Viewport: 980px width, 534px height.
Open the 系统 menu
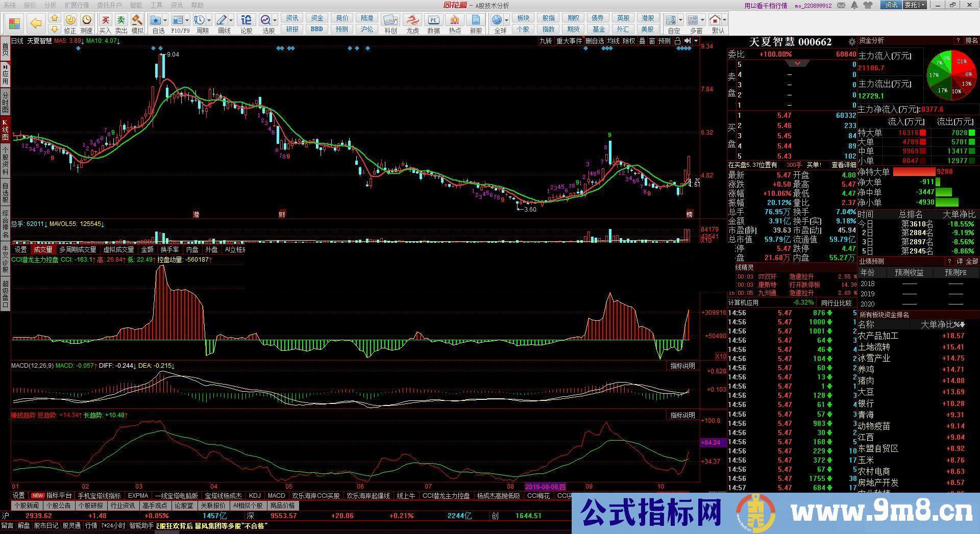pos(9,5)
